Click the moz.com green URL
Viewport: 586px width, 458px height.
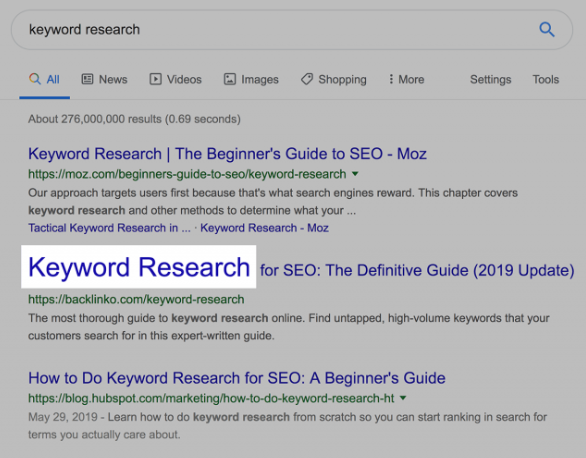187,174
